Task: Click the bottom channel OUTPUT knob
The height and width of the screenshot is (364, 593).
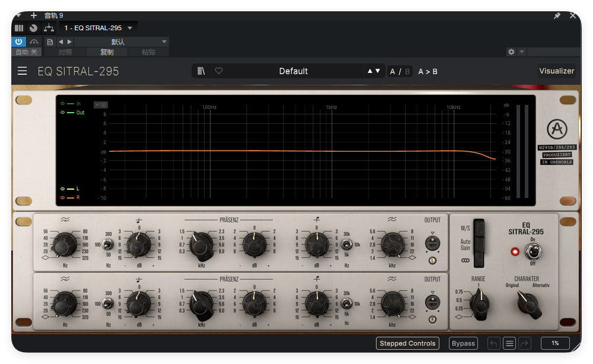Action: pyautogui.click(x=432, y=302)
